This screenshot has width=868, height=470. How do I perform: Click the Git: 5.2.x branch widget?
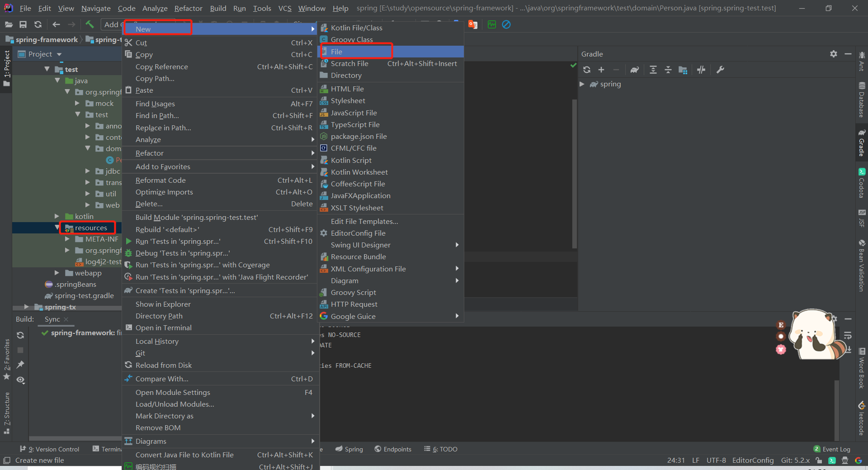click(795, 461)
